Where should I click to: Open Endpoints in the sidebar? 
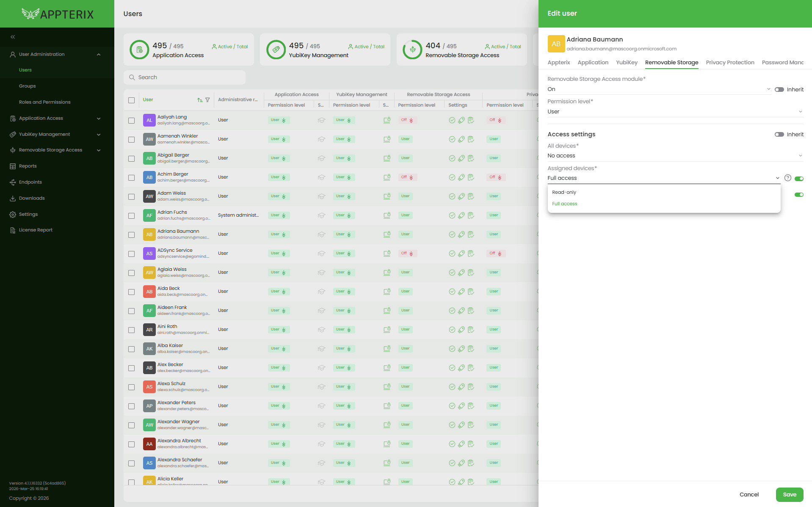30,182
